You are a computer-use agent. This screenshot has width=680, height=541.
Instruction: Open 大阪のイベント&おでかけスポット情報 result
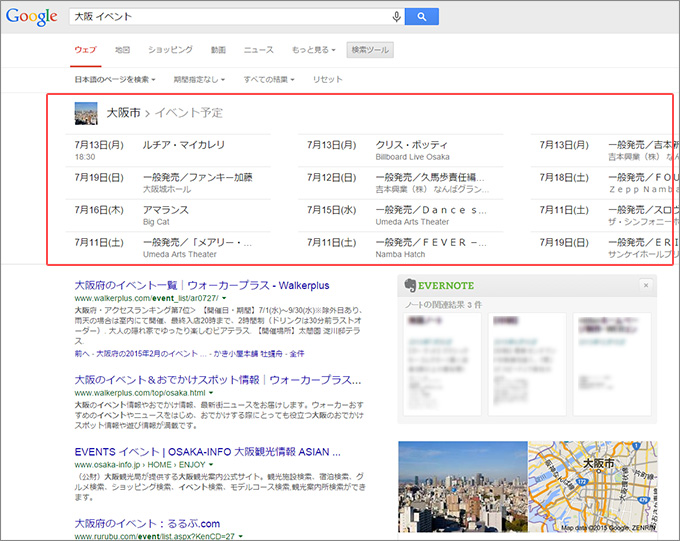tap(218, 380)
